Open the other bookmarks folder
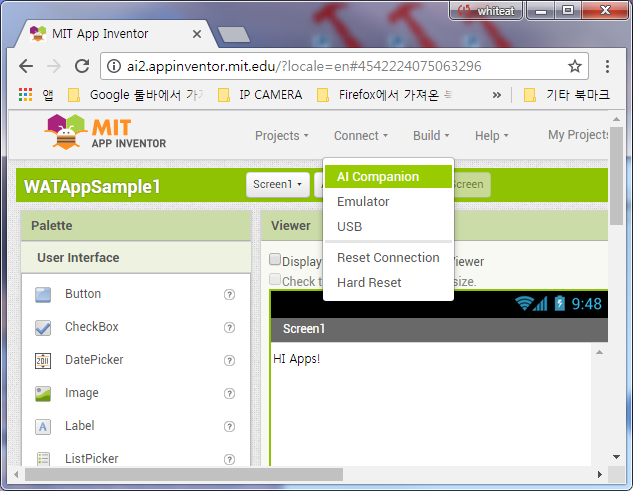The height and width of the screenshot is (491, 633). tap(567, 95)
